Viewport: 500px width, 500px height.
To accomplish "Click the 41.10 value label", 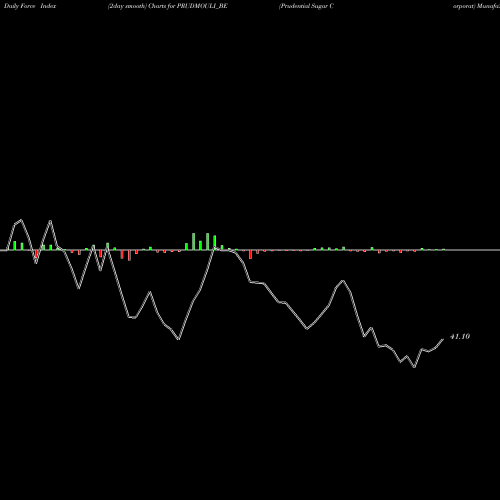I will tap(460, 337).
